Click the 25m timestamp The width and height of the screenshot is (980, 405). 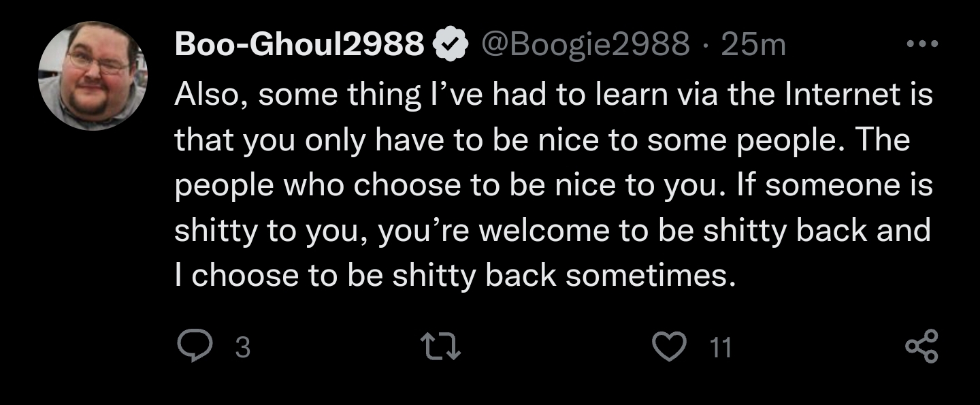(753, 45)
